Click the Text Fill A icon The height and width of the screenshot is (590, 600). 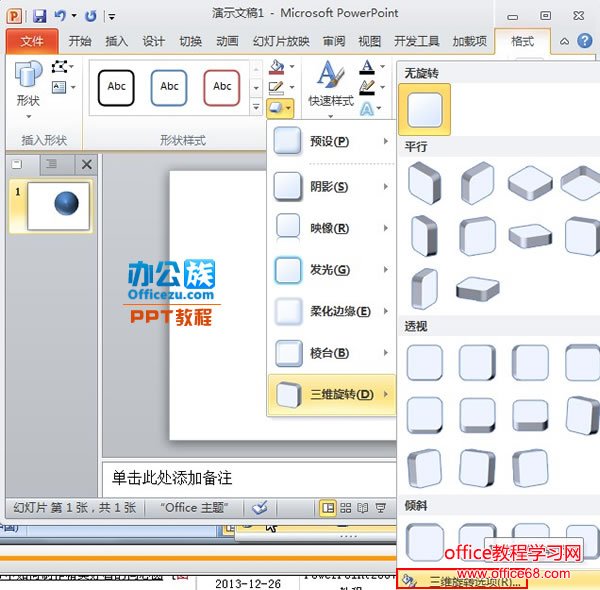coord(367,67)
